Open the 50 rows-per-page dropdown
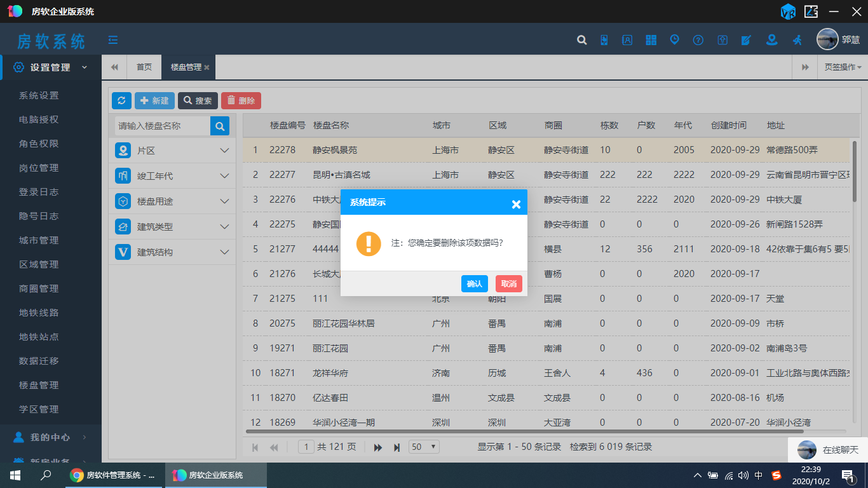868x488 pixels. [424, 447]
